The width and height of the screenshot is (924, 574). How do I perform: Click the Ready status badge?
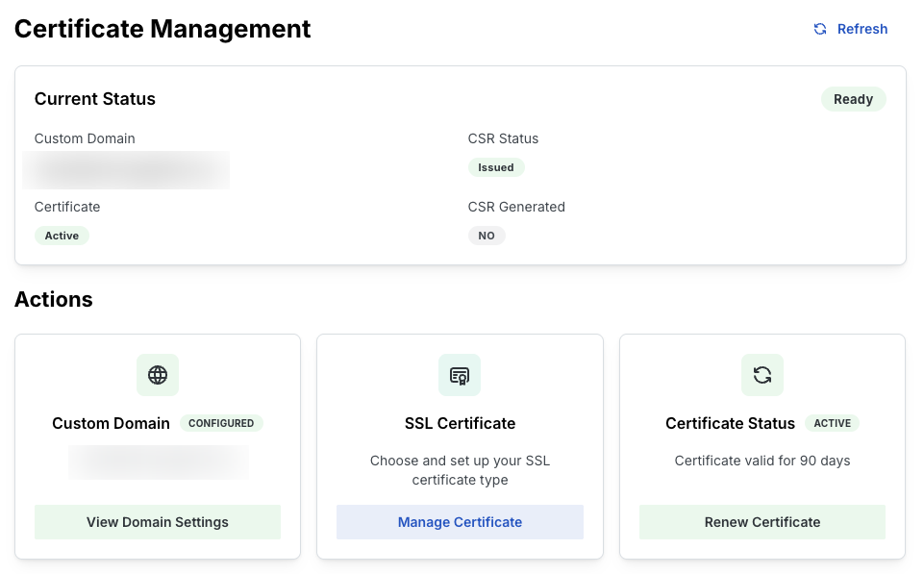click(853, 99)
